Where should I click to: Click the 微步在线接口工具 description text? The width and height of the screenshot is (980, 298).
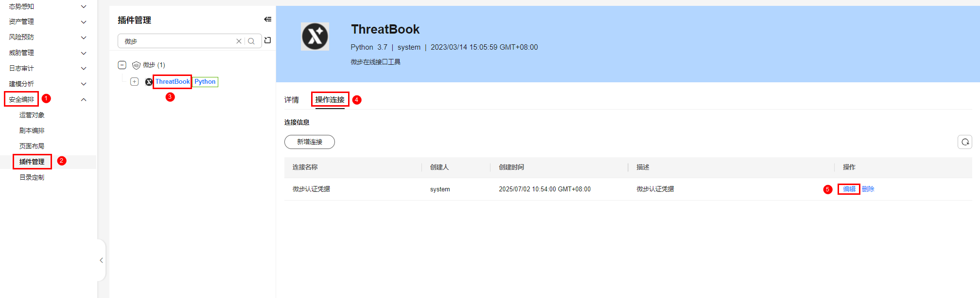click(376, 62)
